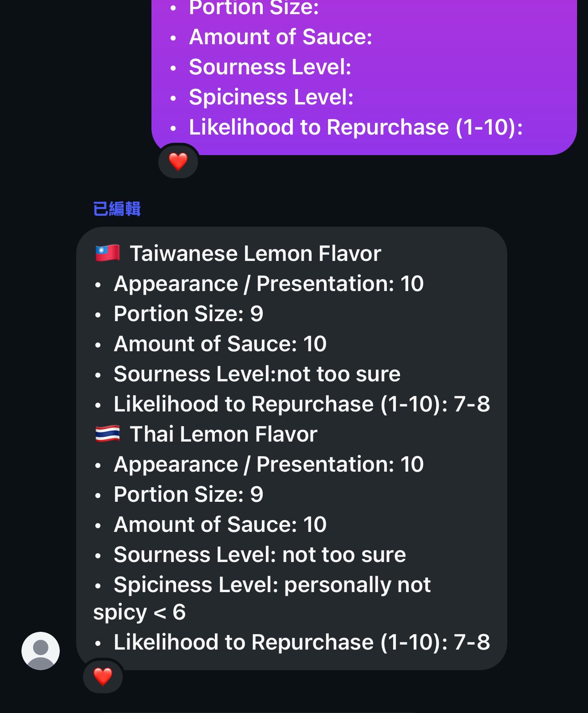Tap the Portion Size line in purple bubble
The image size is (588, 713).
(254, 8)
